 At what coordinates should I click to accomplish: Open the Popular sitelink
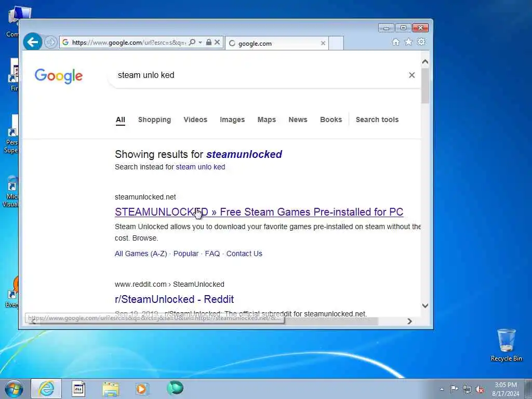185,254
